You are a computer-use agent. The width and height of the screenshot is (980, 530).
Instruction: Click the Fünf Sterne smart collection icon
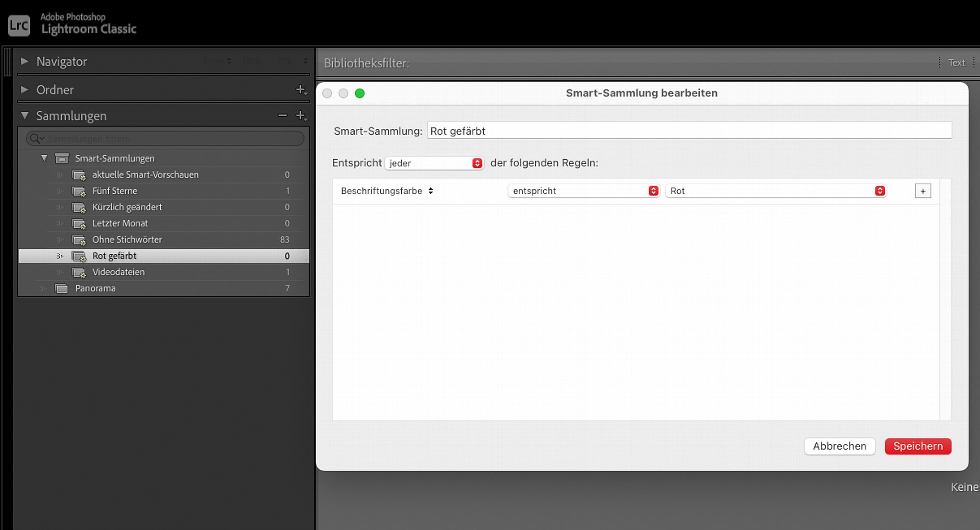click(x=79, y=191)
